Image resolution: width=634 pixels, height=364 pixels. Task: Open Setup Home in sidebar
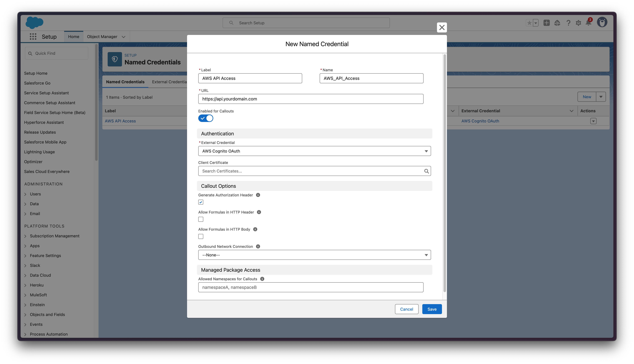(36, 73)
